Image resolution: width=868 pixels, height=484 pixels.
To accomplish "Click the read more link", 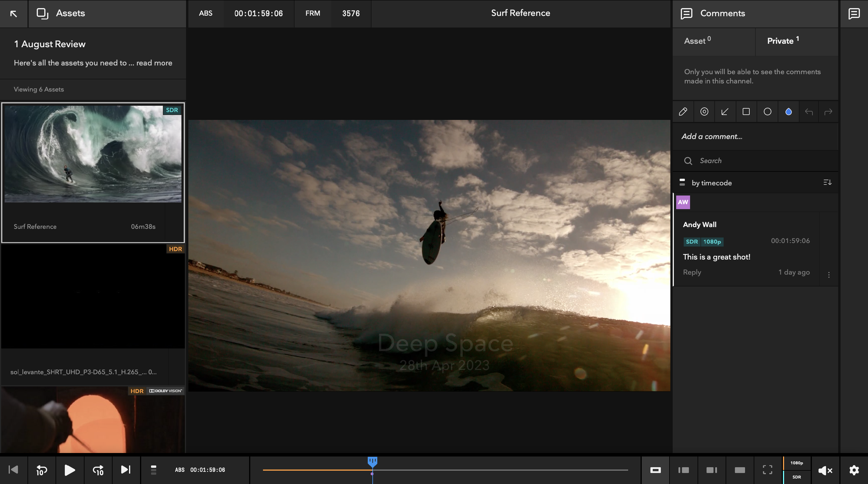I will pos(154,63).
